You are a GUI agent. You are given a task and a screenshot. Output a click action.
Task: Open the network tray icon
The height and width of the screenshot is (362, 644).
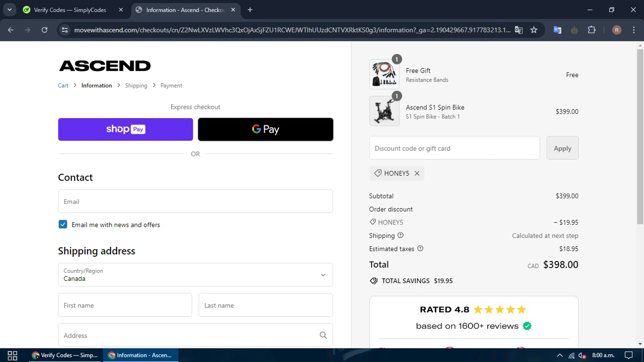(571, 356)
